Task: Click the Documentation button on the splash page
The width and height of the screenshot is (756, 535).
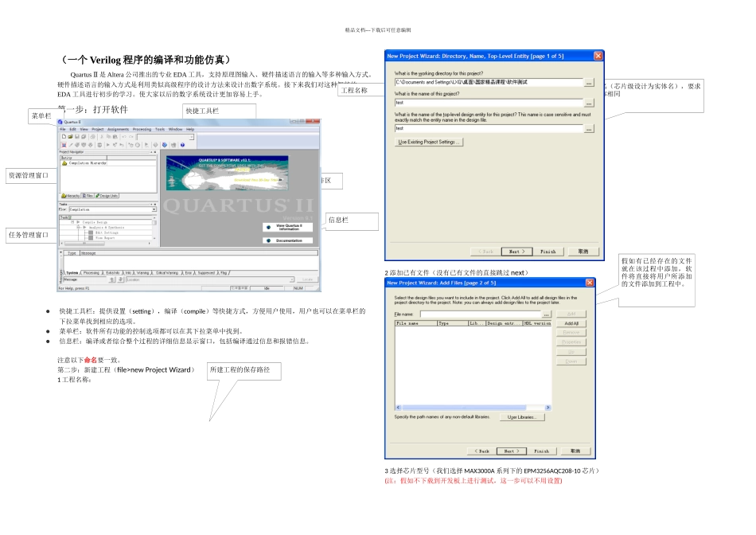Action: pos(288,240)
